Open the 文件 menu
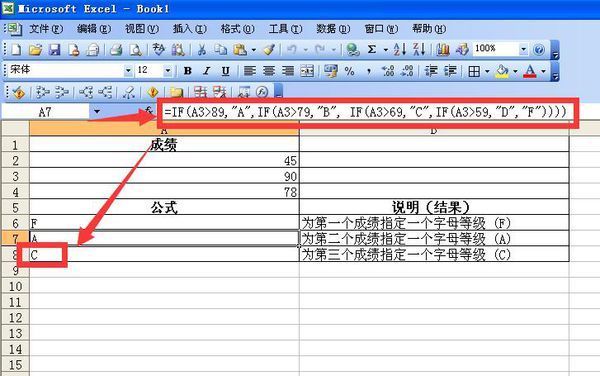Image resolution: width=600 pixels, height=376 pixels. 46,29
